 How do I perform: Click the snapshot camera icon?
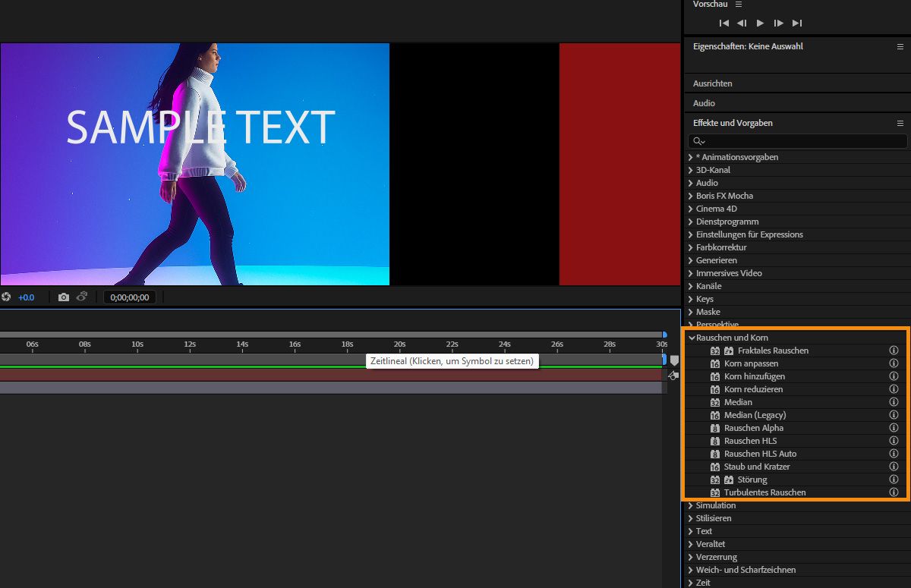(x=64, y=297)
